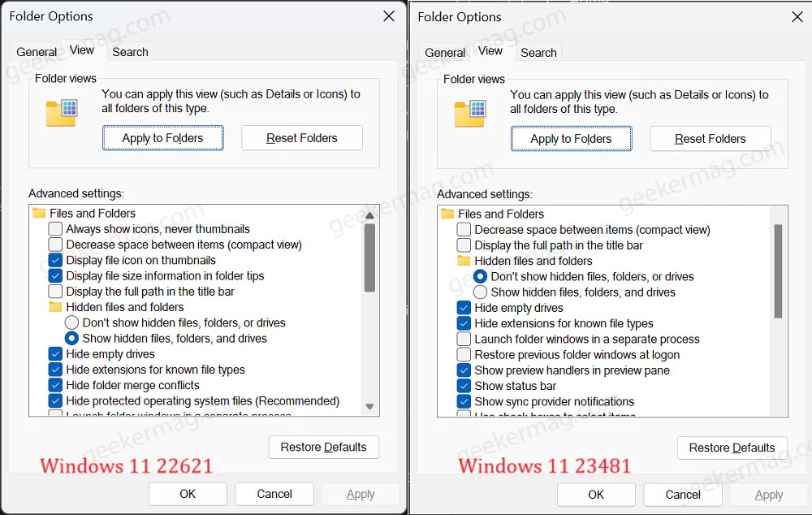Image resolution: width=812 pixels, height=515 pixels.
Task: Uncheck 'Display file size information in folder tips'
Action: (x=55, y=275)
